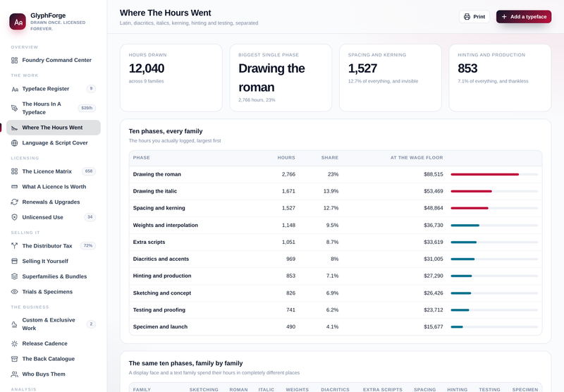Click the Hinting and Production 853 card
The height and width of the screenshot is (392, 564).
500,78
